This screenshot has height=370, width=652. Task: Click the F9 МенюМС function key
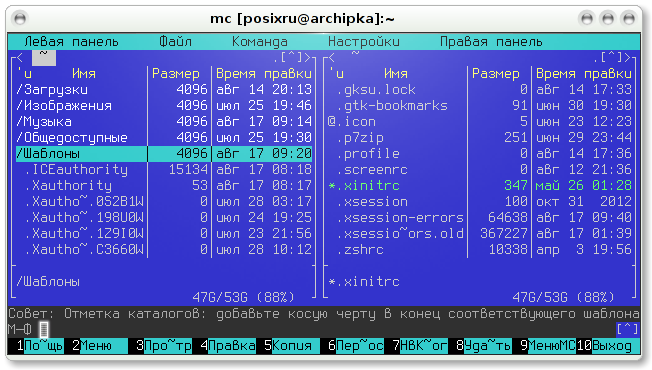(548, 345)
